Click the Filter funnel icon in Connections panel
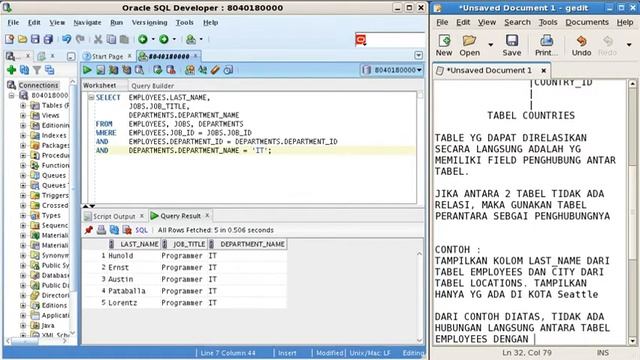This screenshot has width=640, height=360. click(x=37, y=70)
